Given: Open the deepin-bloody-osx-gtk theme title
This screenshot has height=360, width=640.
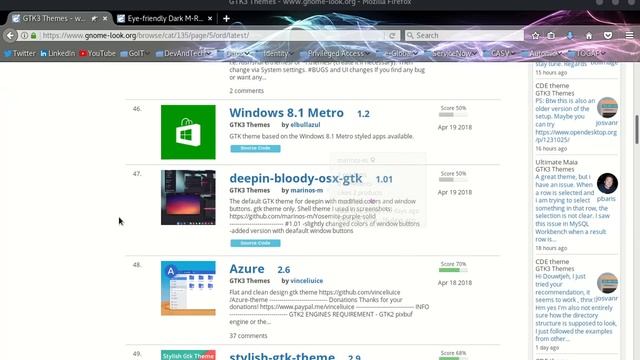Looking at the screenshot, I should tap(296, 178).
